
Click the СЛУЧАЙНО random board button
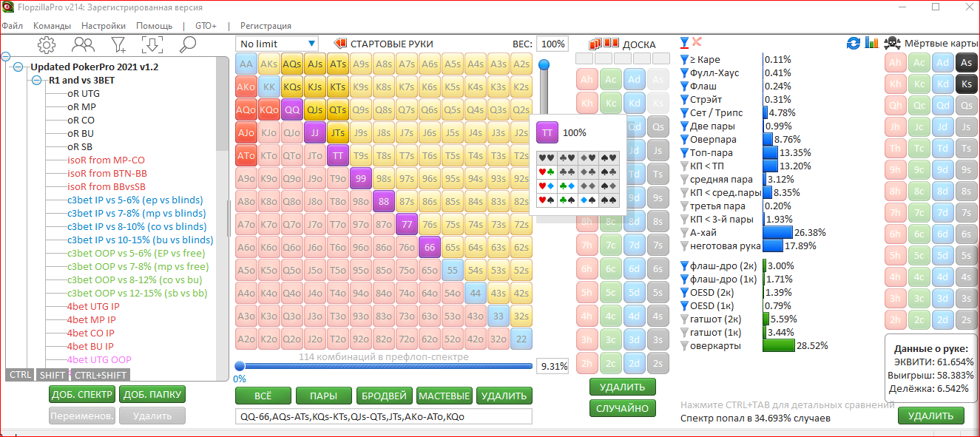(x=624, y=408)
